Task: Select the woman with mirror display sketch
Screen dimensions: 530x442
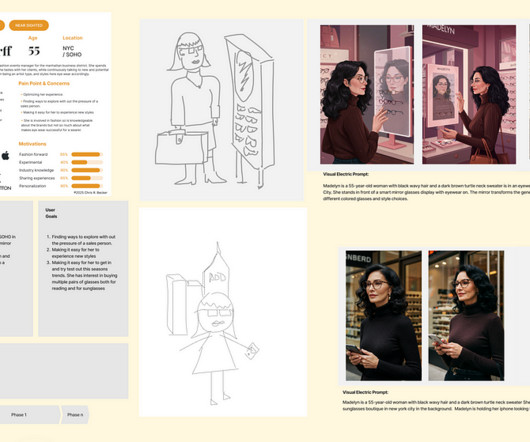Action: tap(222, 110)
